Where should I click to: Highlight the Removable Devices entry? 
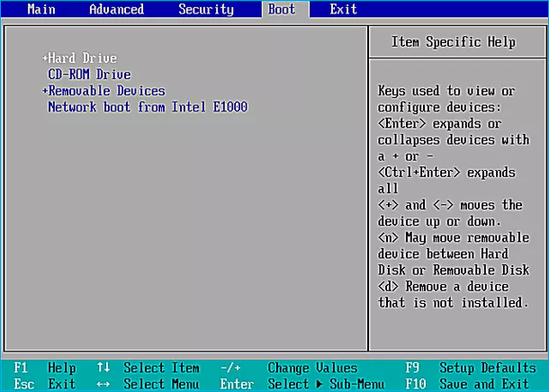(106, 91)
